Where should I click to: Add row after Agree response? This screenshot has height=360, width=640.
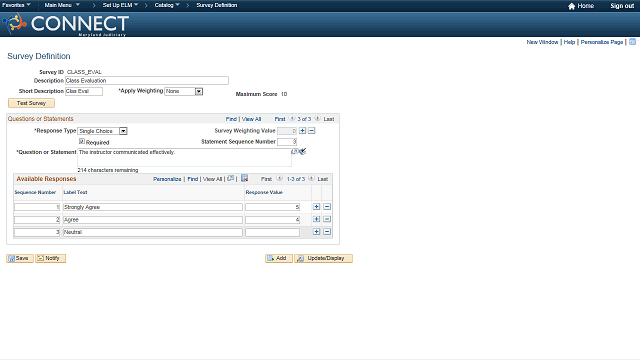coord(316,219)
